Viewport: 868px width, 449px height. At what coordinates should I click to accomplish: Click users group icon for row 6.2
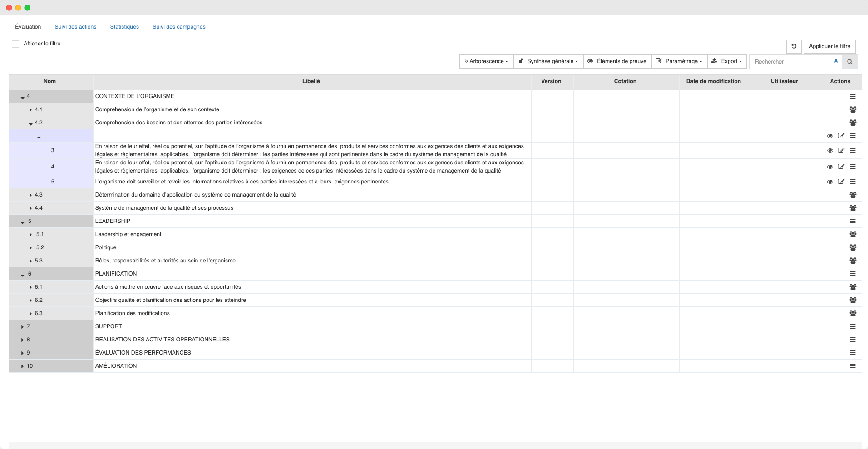tap(853, 300)
